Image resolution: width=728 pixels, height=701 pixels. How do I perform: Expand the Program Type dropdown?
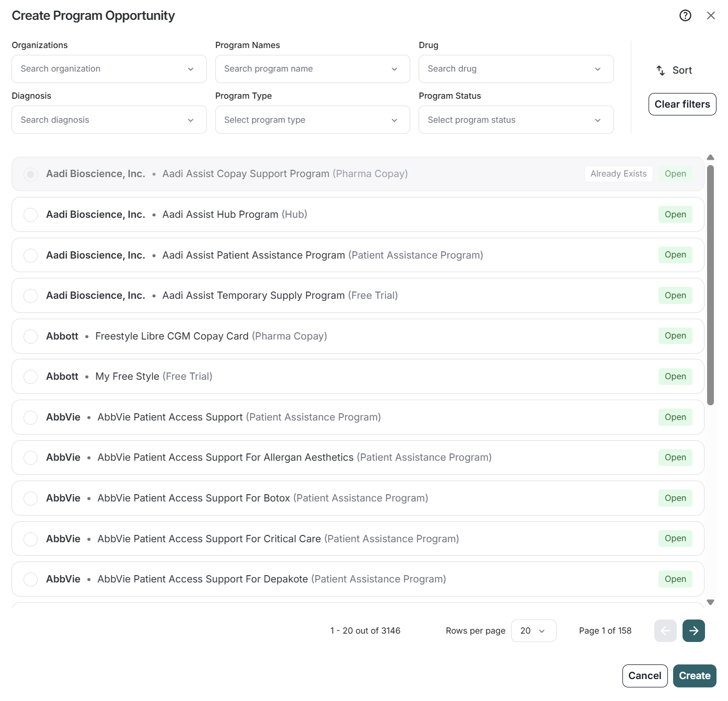tap(313, 120)
